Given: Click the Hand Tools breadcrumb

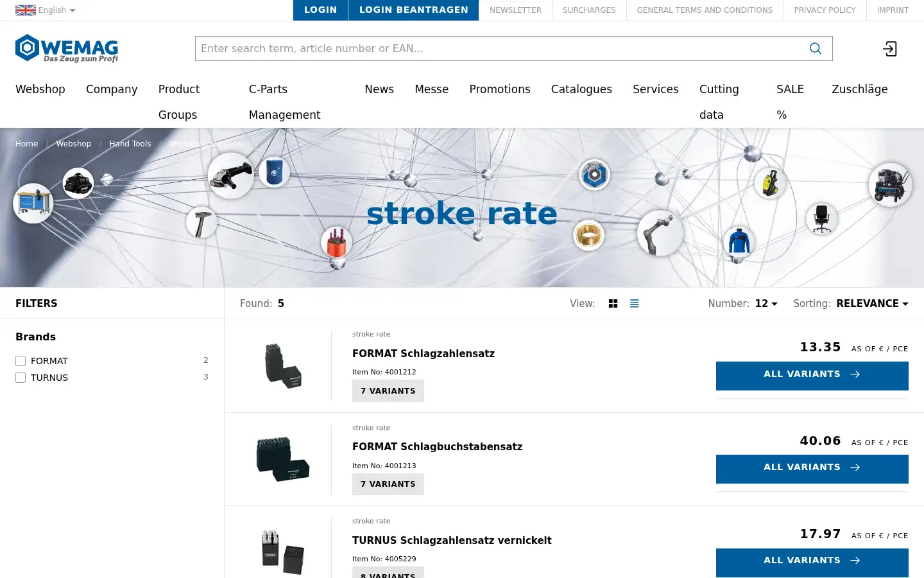Looking at the screenshot, I should pyautogui.click(x=130, y=144).
